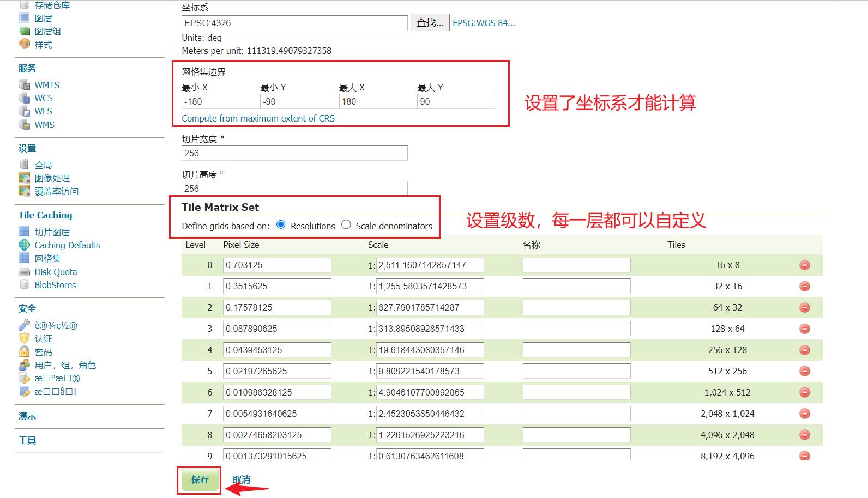Click the 取消 cancel link
This screenshot has height=498, width=868.
pyautogui.click(x=241, y=479)
